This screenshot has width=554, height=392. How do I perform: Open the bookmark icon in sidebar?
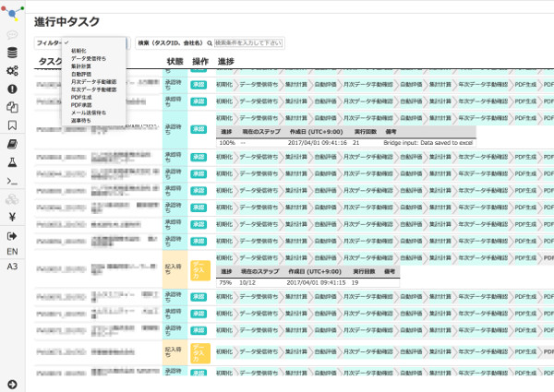(12, 125)
